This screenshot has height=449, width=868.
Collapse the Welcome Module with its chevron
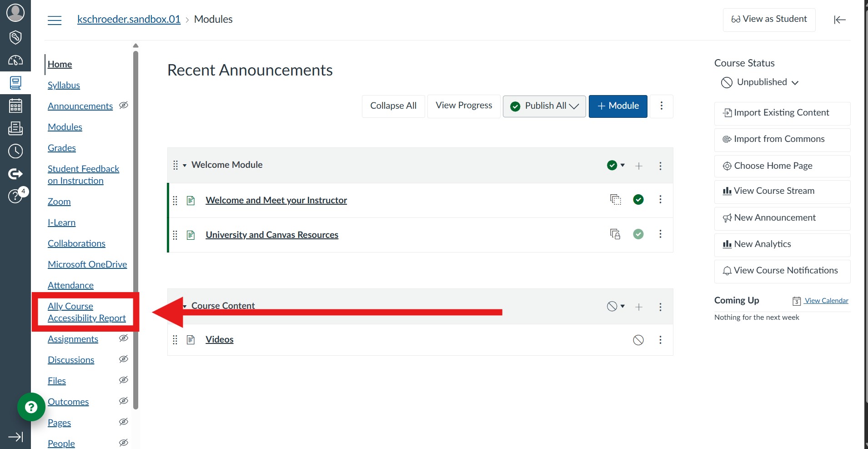pos(184,165)
